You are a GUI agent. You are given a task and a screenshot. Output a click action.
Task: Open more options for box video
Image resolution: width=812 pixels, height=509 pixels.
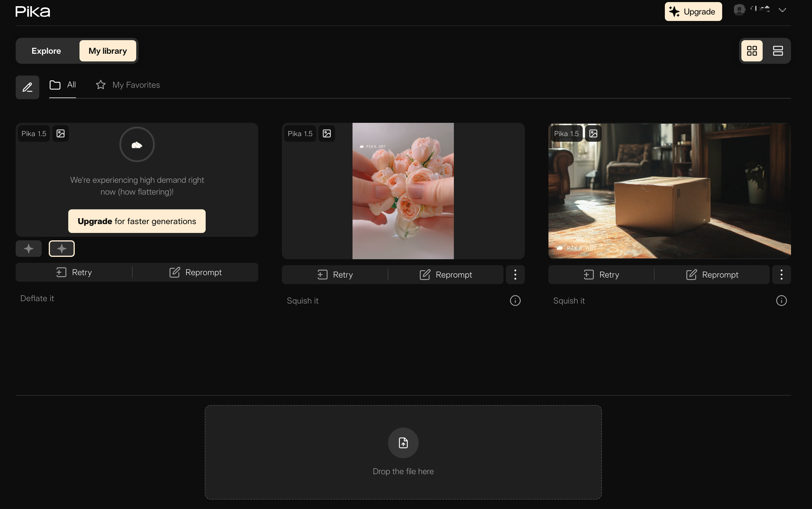click(781, 275)
